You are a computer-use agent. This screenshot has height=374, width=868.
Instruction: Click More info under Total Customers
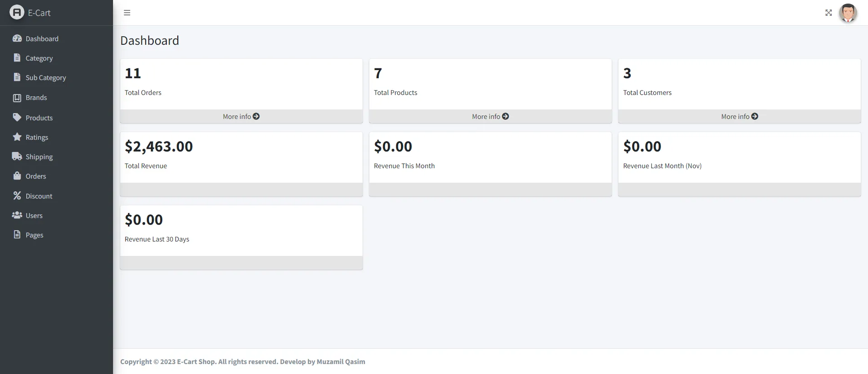(739, 117)
